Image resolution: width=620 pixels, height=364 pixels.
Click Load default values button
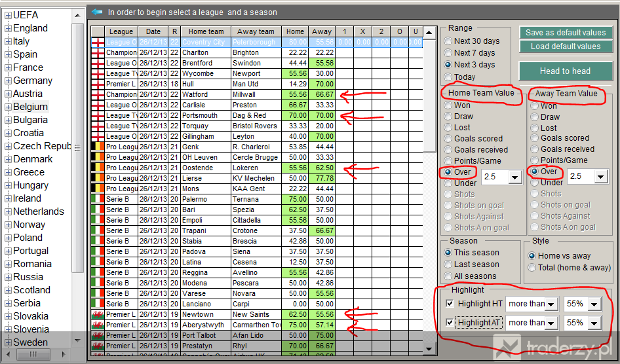(x=566, y=46)
